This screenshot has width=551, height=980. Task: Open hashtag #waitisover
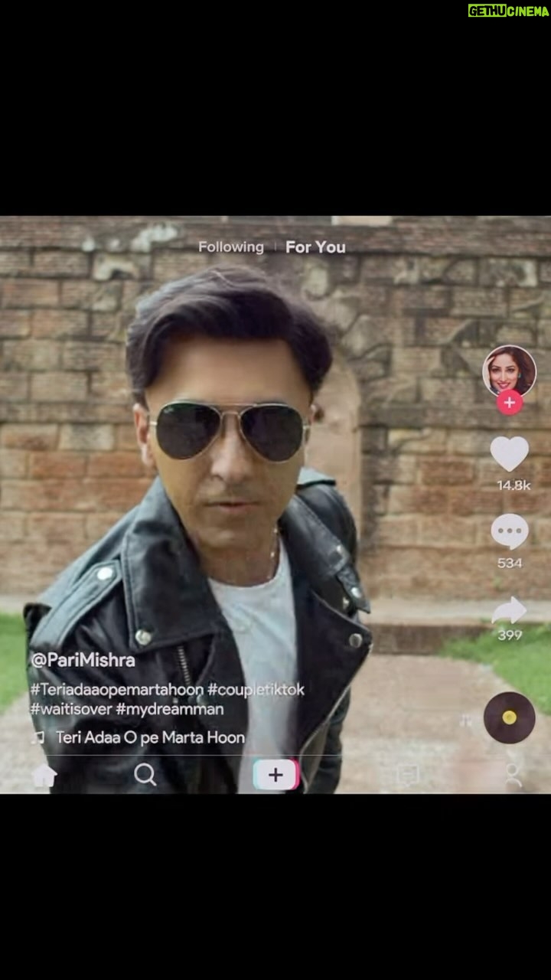click(x=71, y=710)
